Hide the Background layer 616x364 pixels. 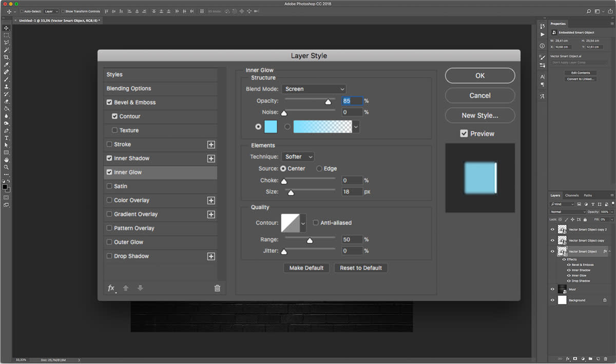[x=552, y=300]
